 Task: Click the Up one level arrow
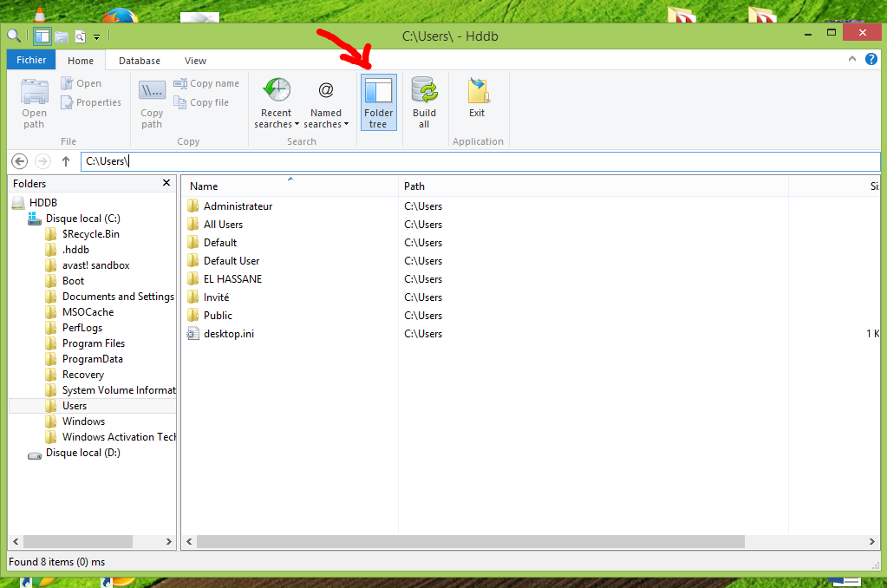[66, 161]
